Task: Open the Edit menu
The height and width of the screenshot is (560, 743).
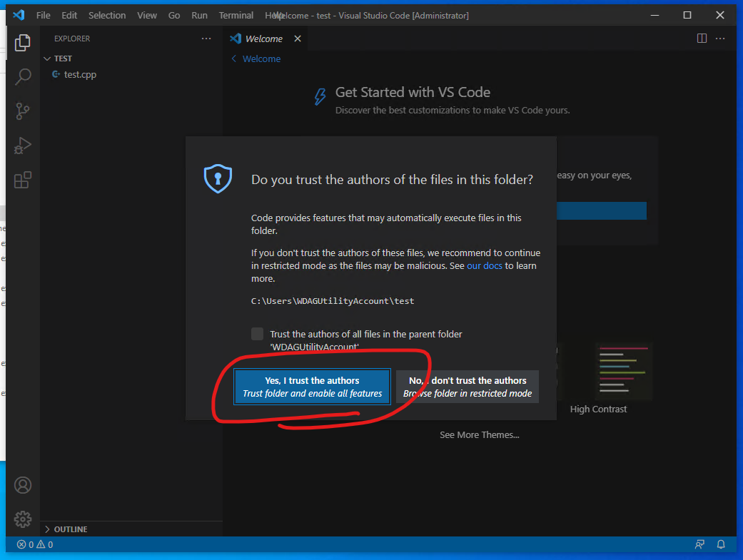Action: pyautogui.click(x=69, y=15)
